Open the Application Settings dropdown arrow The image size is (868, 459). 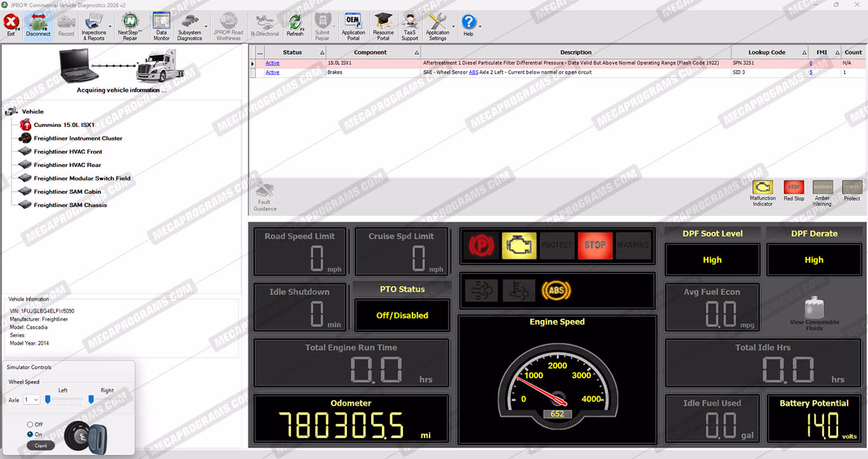[x=453, y=27]
